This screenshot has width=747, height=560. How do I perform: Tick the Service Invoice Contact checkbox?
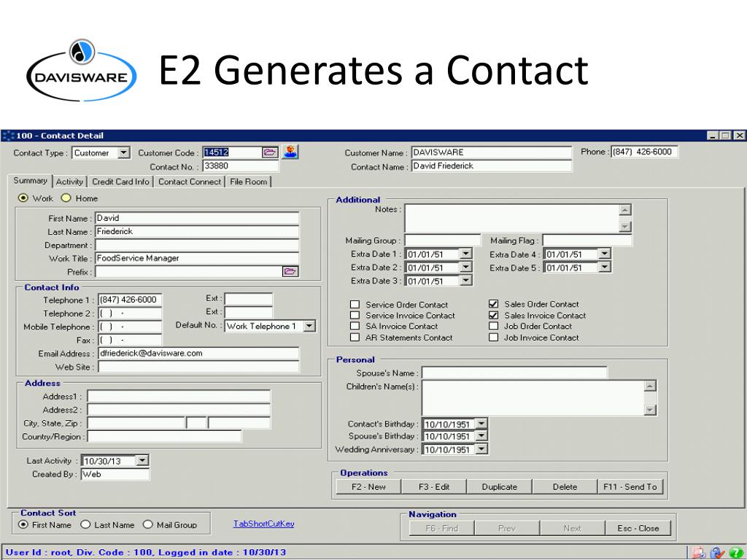[355, 315]
